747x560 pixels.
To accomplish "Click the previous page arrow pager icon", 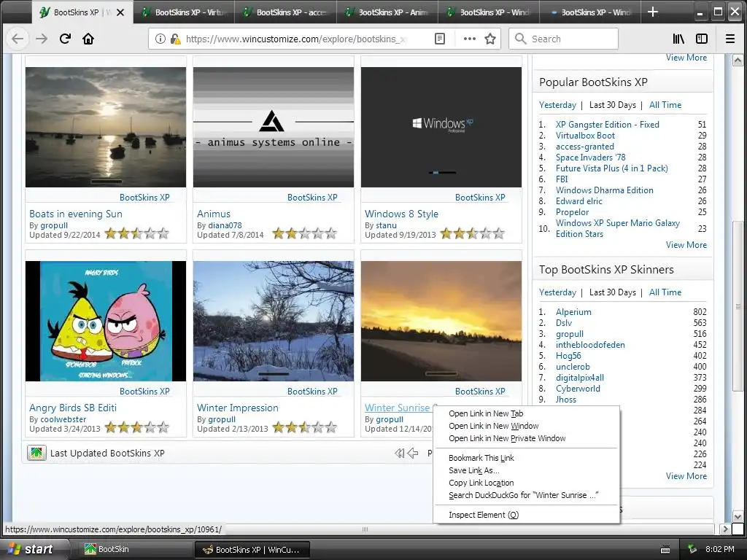I will point(413,454).
